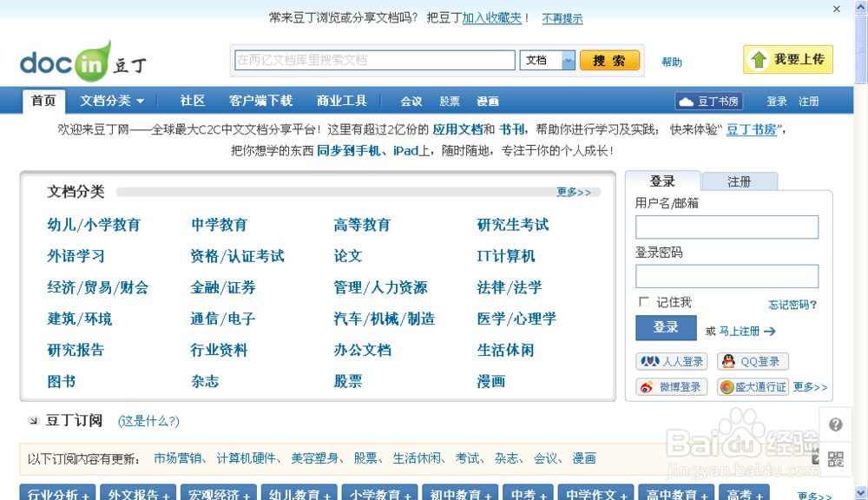
Task: Sign in with the QQ penguin icon
Action: pyautogui.click(x=727, y=360)
